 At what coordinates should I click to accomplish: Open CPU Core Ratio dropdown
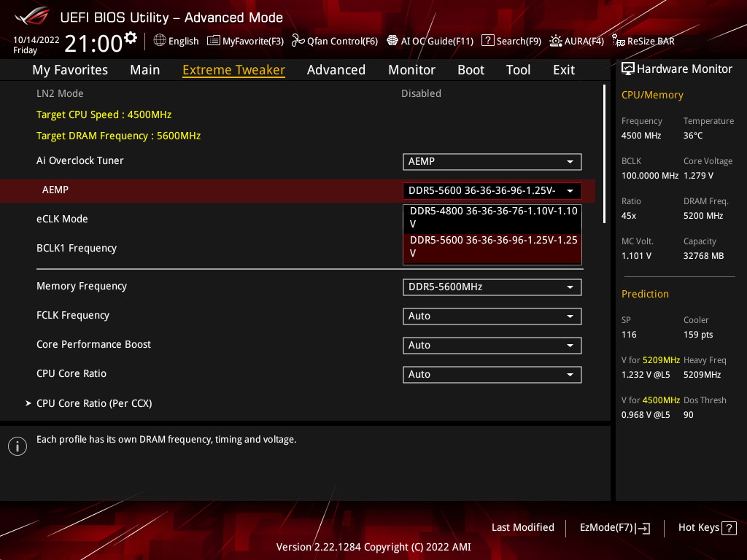[492, 374]
